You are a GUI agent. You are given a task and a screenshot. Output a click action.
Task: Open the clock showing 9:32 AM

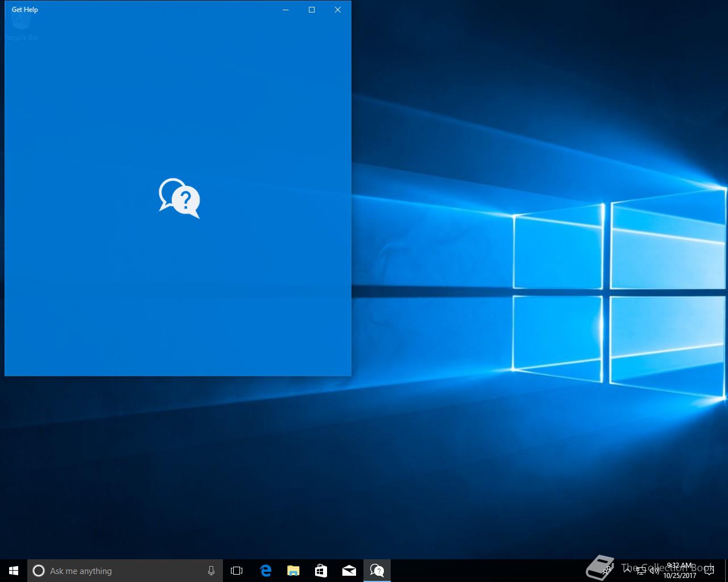pyautogui.click(x=679, y=571)
